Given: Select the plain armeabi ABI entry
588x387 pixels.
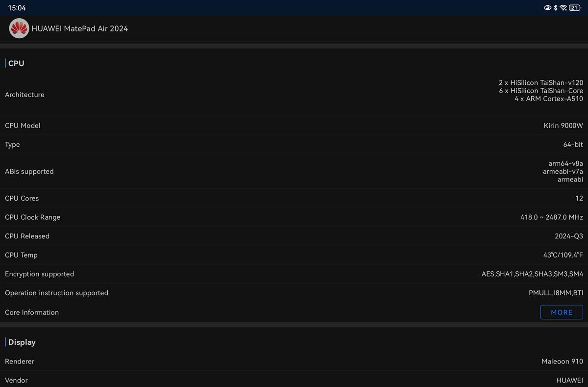Looking at the screenshot, I should click(x=570, y=180).
